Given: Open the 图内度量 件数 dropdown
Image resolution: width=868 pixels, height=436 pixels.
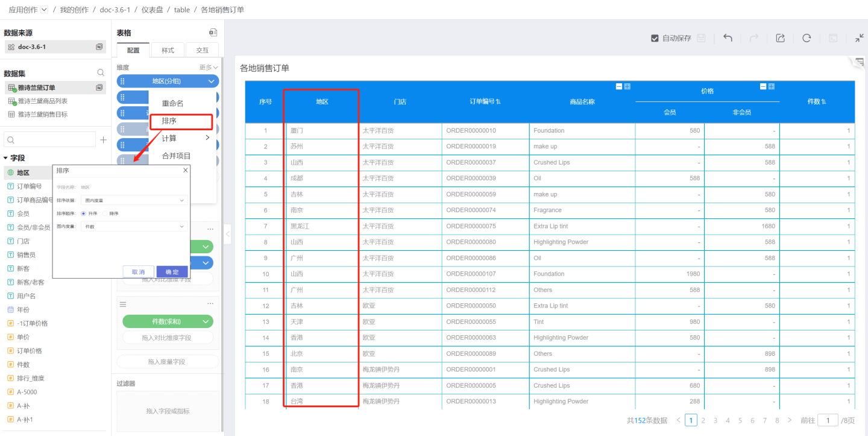Looking at the screenshot, I should point(134,227).
